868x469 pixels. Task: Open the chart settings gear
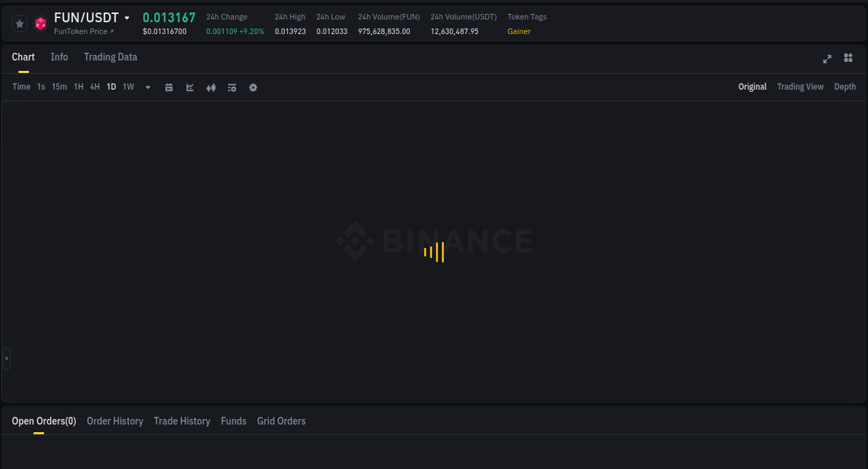253,87
